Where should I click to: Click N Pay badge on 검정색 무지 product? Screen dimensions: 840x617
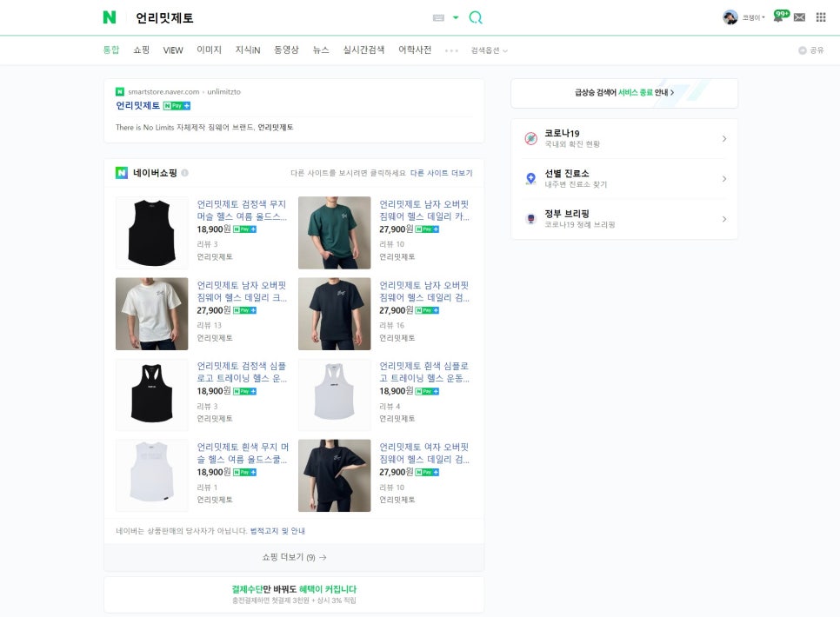pyautogui.click(x=245, y=229)
